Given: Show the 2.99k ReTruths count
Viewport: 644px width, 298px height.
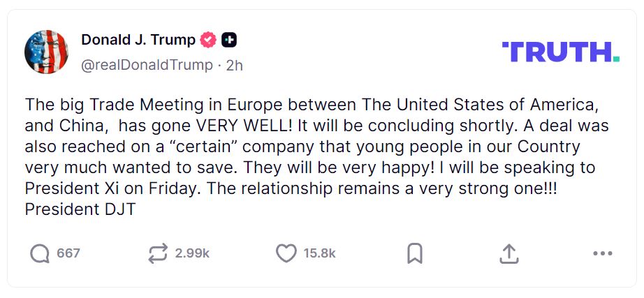Looking at the screenshot, I should point(192,253).
